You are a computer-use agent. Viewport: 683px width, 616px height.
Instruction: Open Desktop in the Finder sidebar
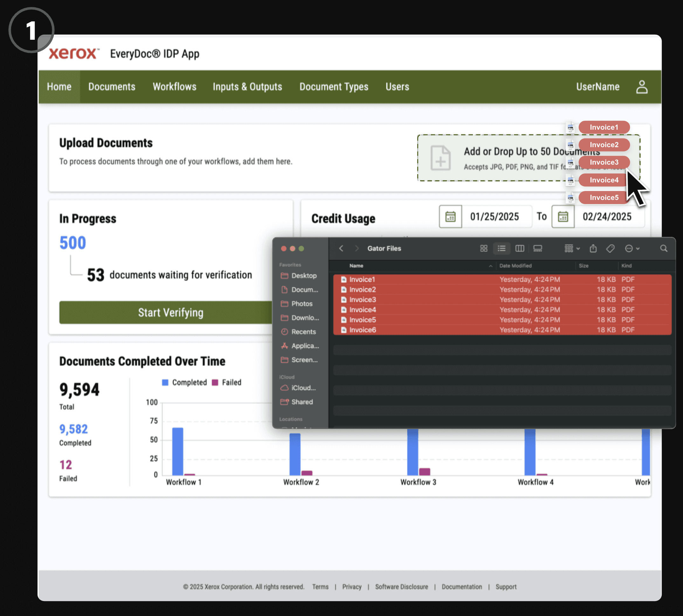pos(303,276)
